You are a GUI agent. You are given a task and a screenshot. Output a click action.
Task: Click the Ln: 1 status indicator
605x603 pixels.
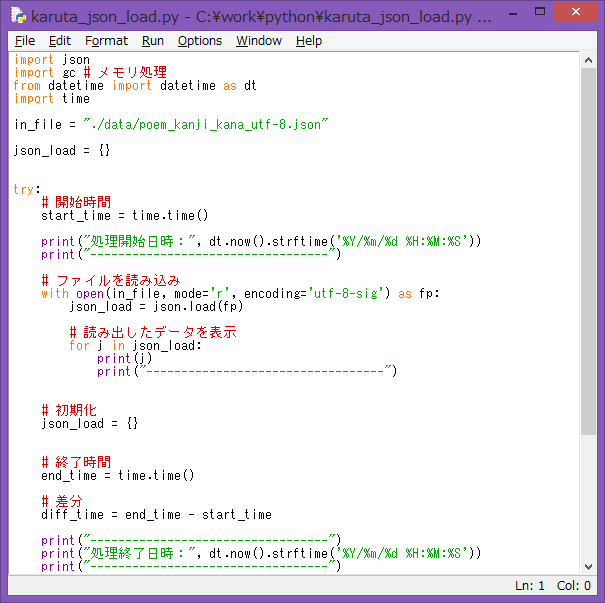[x=530, y=586]
